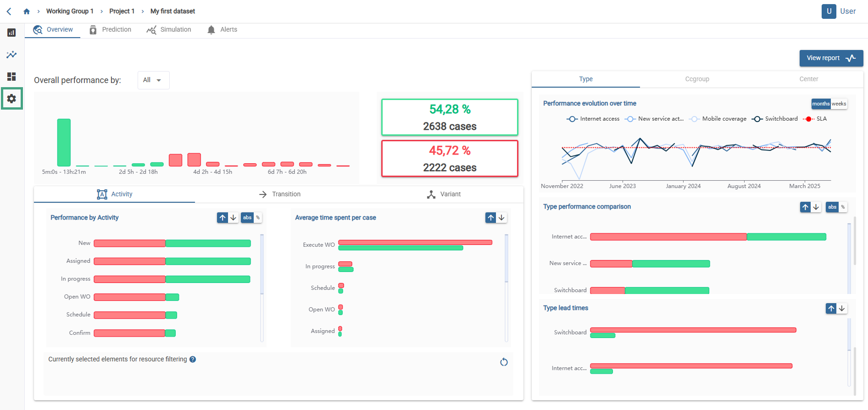The height and width of the screenshot is (410, 868).
Task: Click the bar chart sidebar icon
Action: [x=11, y=33]
